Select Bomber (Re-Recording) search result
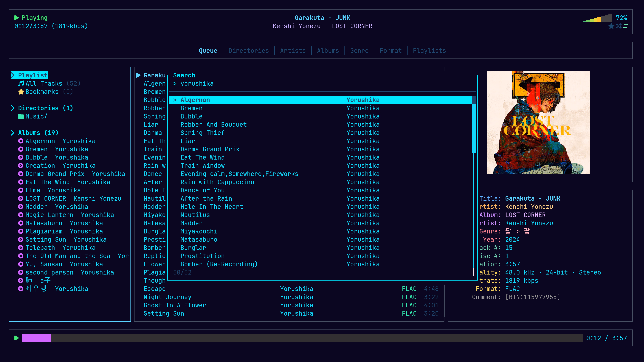Viewport: 644px width, 362px height. (320, 264)
